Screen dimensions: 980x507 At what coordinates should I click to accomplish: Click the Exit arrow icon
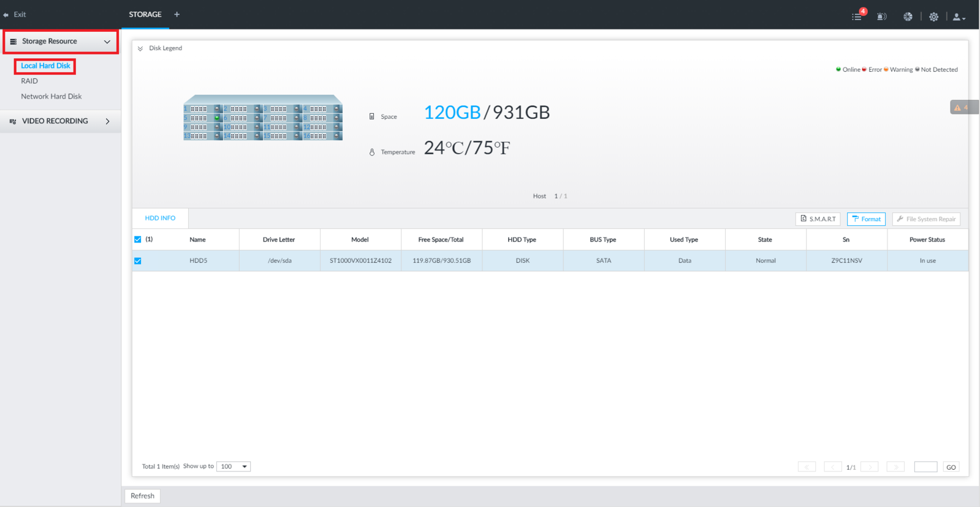tap(6, 15)
